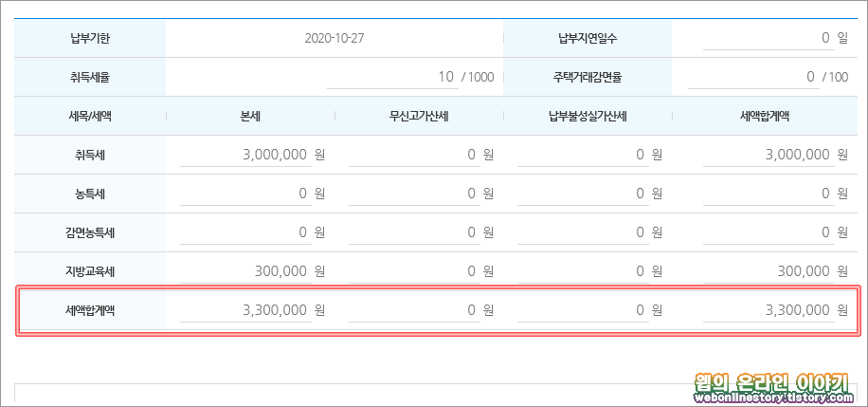
Task: Select the 지방교육세 row 납부불성실가산세 field
Action: (x=583, y=271)
